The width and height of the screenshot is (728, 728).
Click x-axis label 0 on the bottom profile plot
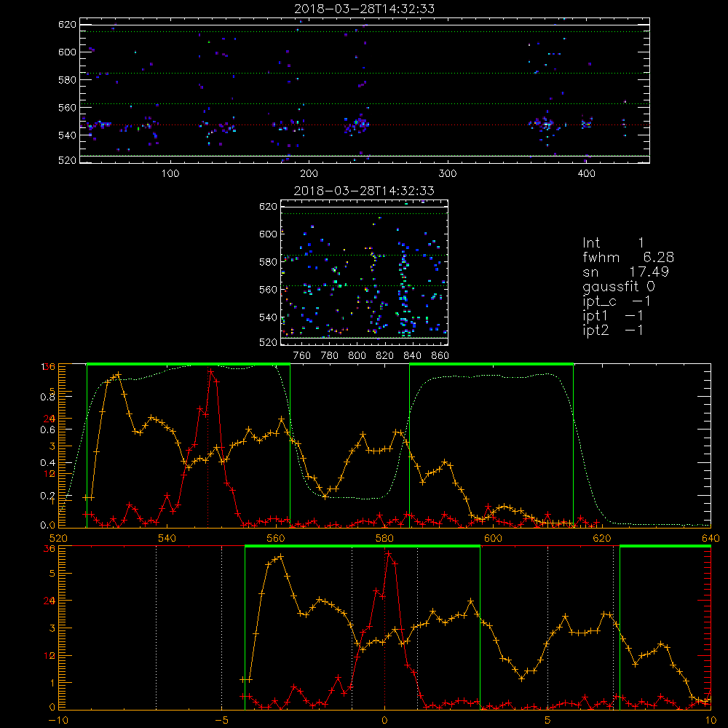384,720
